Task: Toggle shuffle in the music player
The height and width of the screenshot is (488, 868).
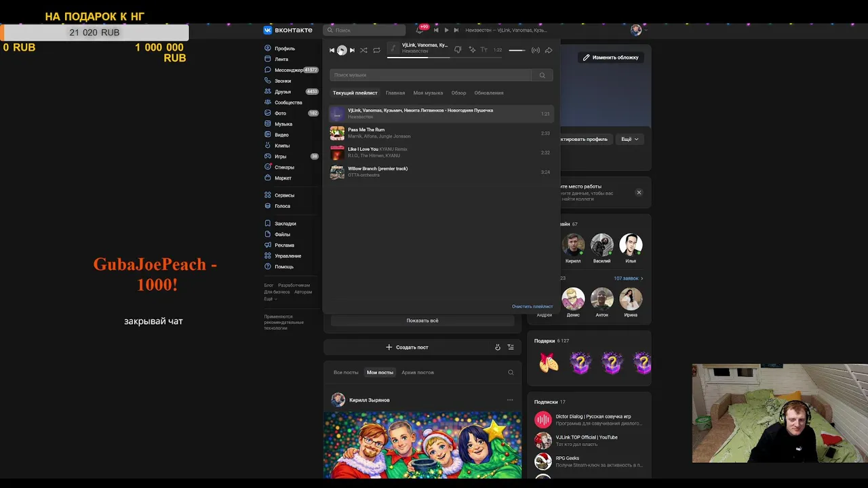Action: 363,50
